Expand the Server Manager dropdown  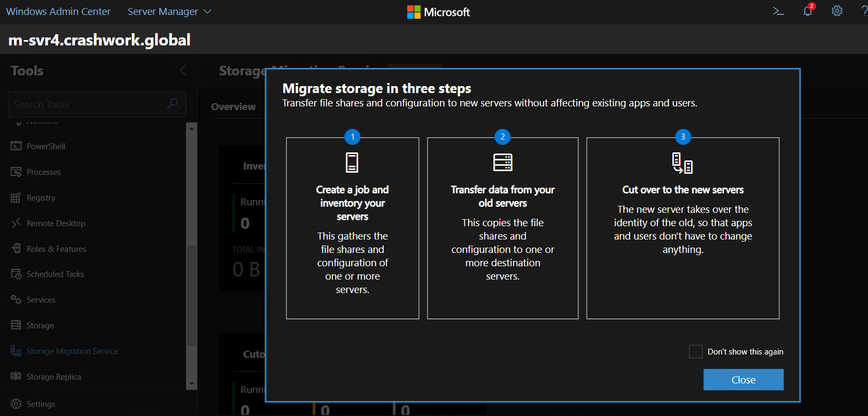coord(169,11)
